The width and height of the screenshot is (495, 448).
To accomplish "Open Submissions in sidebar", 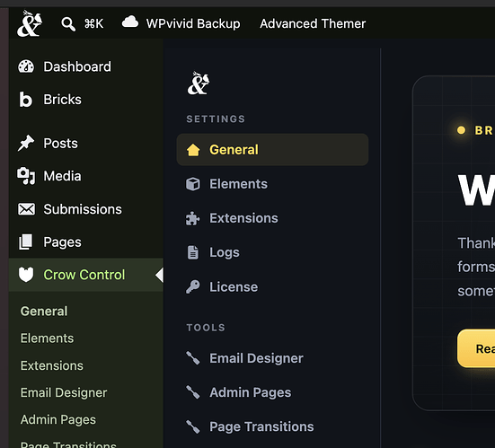I will click(x=83, y=209).
